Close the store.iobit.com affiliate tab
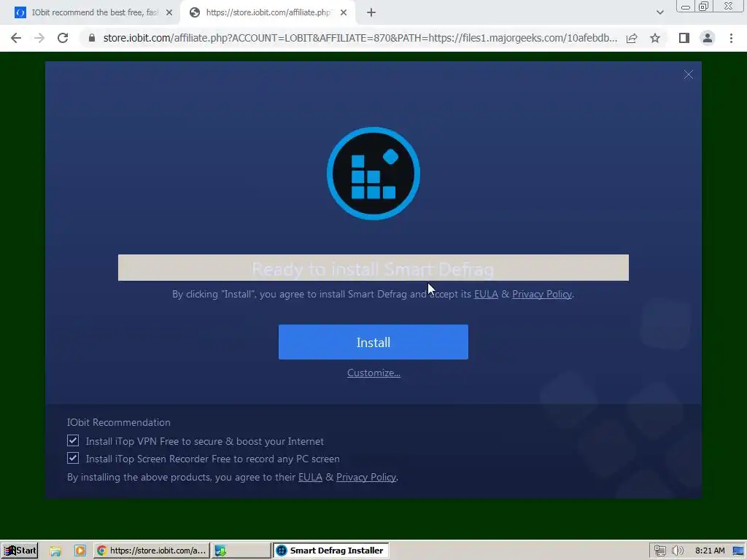Image resolution: width=747 pixels, height=560 pixels. pyautogui.click(x=344, y=13)
